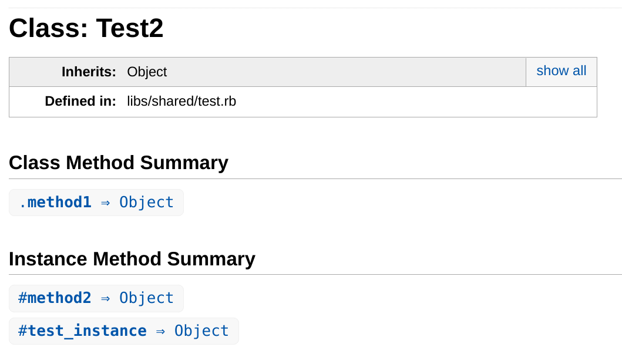The height and width of the screenshot is (364, 622).
Task: Click the hash symbol of #test_instance
Action: [x=22, y=331]
